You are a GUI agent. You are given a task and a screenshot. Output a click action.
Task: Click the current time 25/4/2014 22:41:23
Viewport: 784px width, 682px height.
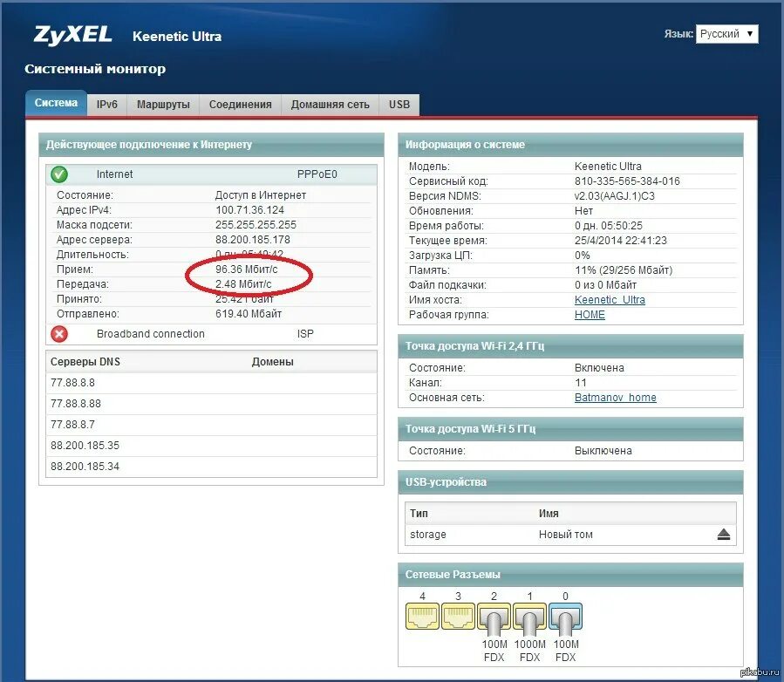click(621, 241)
